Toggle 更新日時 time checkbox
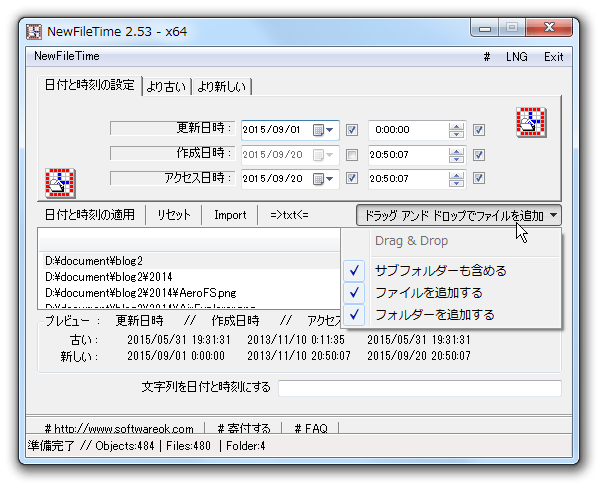Viewport: 601px width, 485px height. click(479, 130)
